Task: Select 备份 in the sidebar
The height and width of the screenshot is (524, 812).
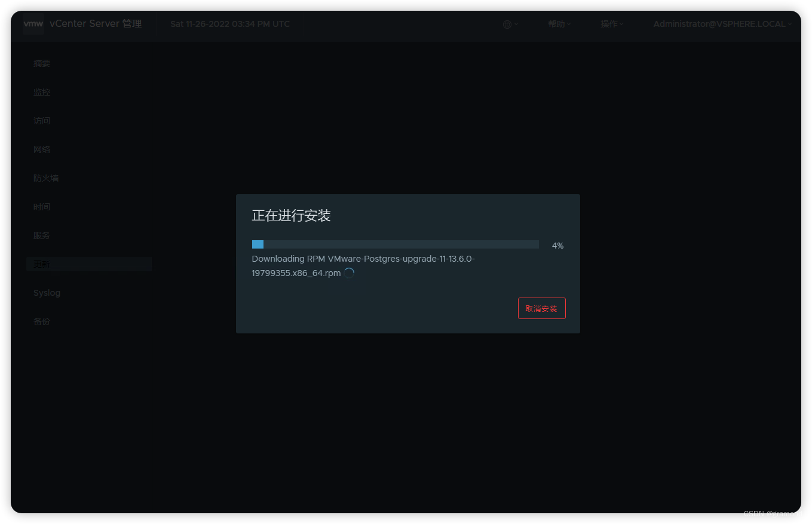Action: pos(42,321)
